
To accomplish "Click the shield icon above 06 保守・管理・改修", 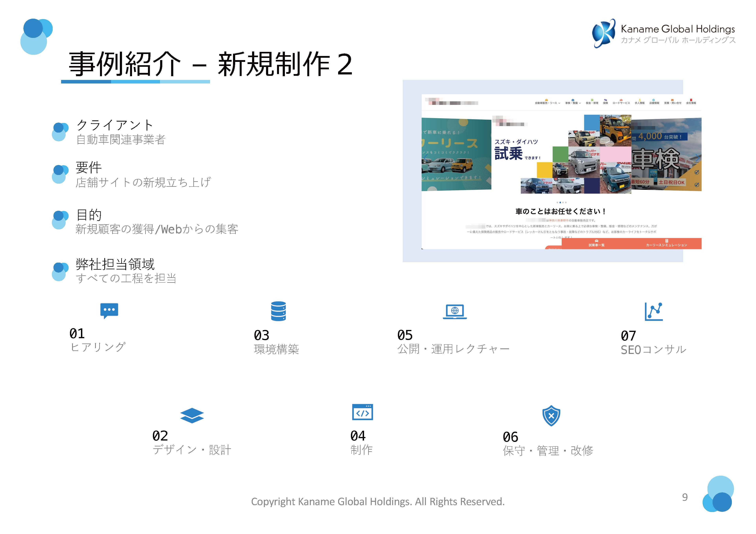I will click(550, 416).
